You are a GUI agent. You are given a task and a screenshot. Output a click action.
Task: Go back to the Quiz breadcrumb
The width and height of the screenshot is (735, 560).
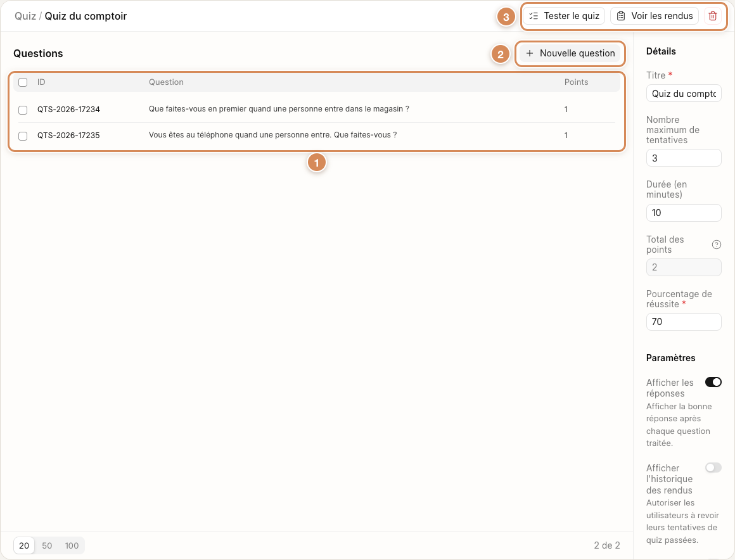pyautogui.click(x=25, y=16)
